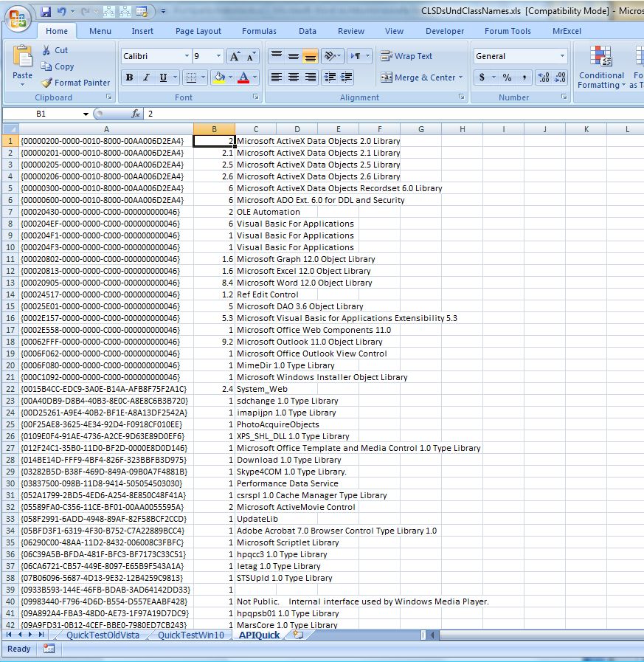The width and height of the screenshot is (644, 662).
Task: Apply middle vertical alignment
Action: (x=294, y=56)
